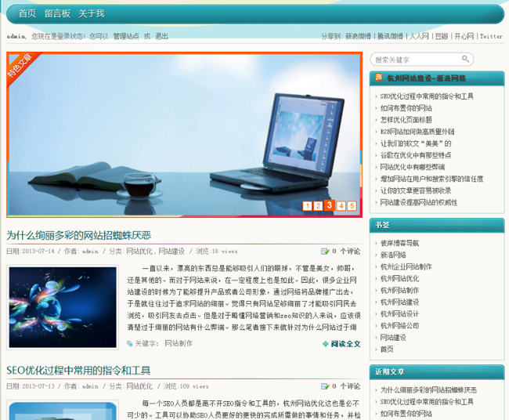509x420 pixels.
Task: Go to slide 2 in featured slider
Action: point(318,206)
